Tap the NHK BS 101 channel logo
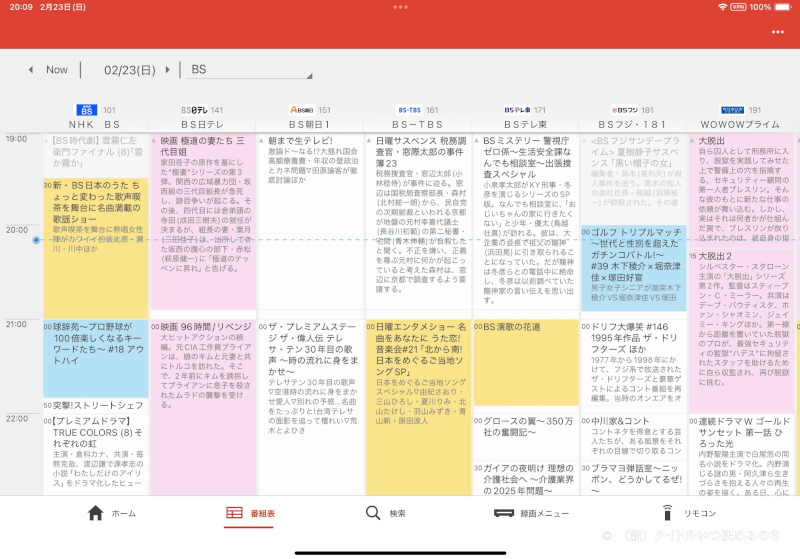800x559 pixels. click(x=87, y=110)
